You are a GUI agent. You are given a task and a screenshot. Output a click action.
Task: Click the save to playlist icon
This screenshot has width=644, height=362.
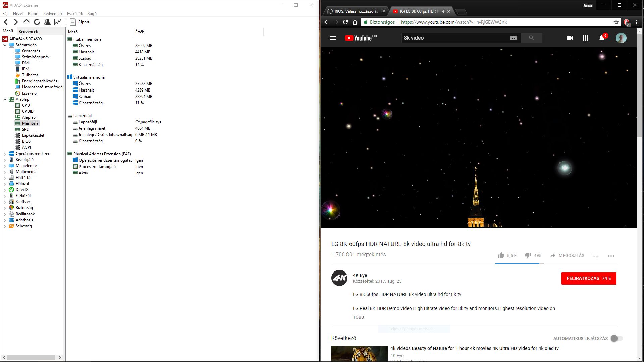click(596, 255)
